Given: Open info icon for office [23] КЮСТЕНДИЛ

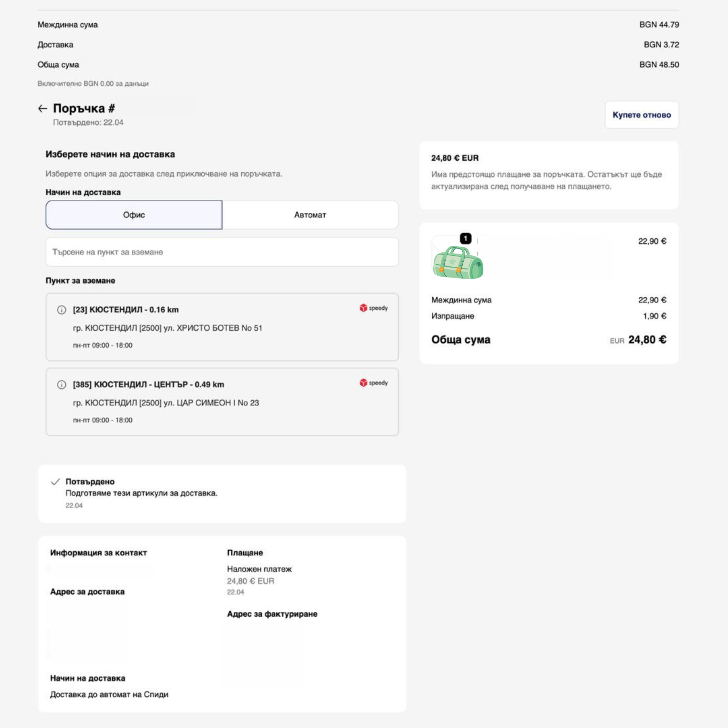Looking at the screenshot, I should coord(61,310).
